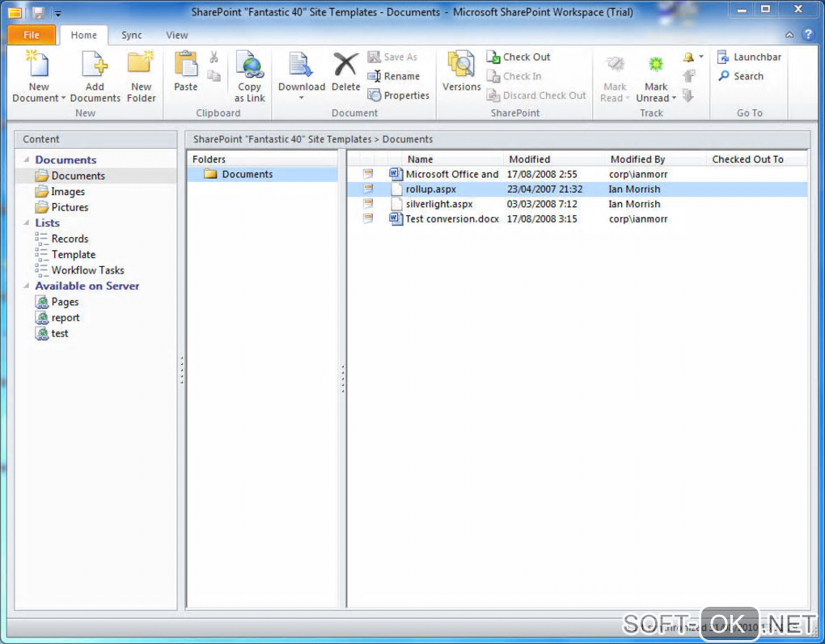Click the Download icon
825x644 pixels.
tap(302, 66)
